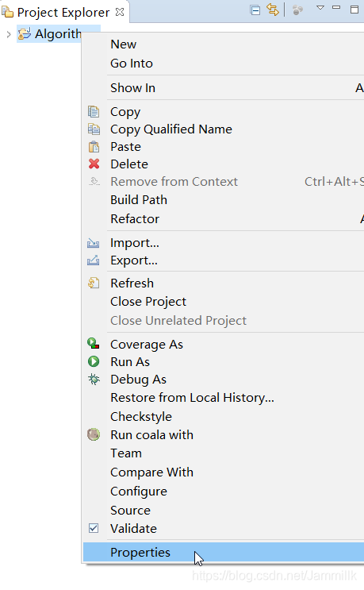
Task: Toggle the Validate checkbox
Action: (94, 528)
